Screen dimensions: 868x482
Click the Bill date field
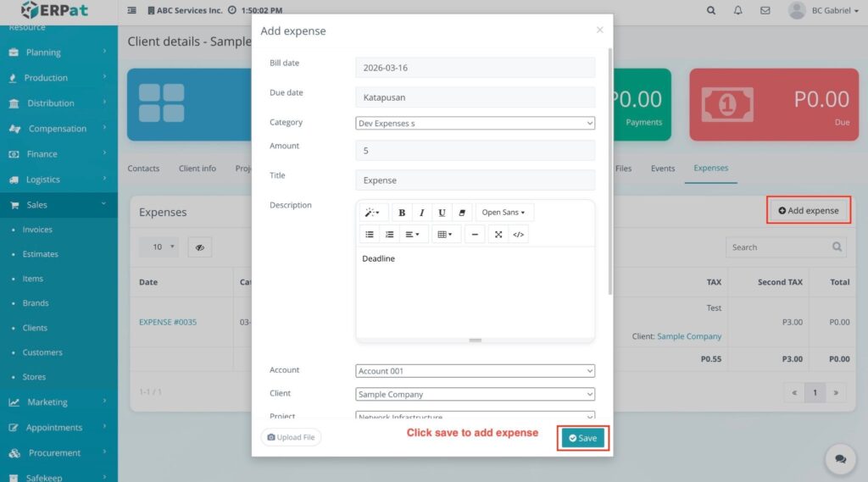[x=475, y=68]
